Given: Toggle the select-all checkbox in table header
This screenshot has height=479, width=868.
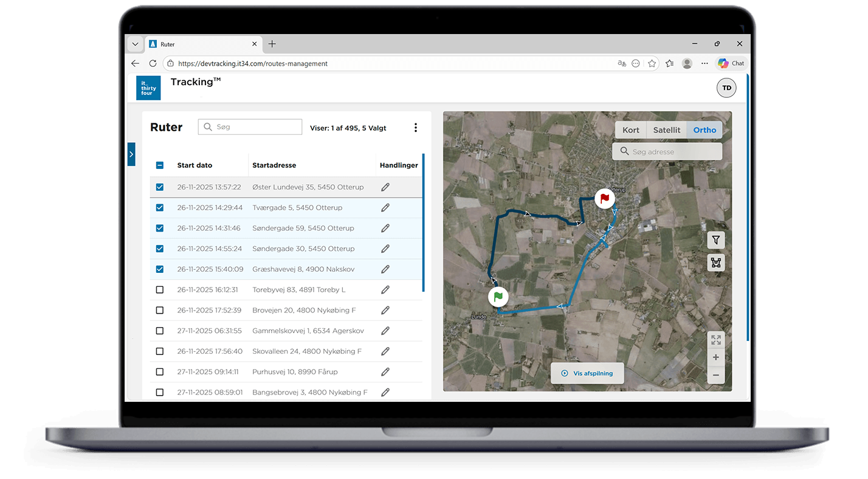Looking at the screenshot, I should pyautogui.click(x=160, y=165).
